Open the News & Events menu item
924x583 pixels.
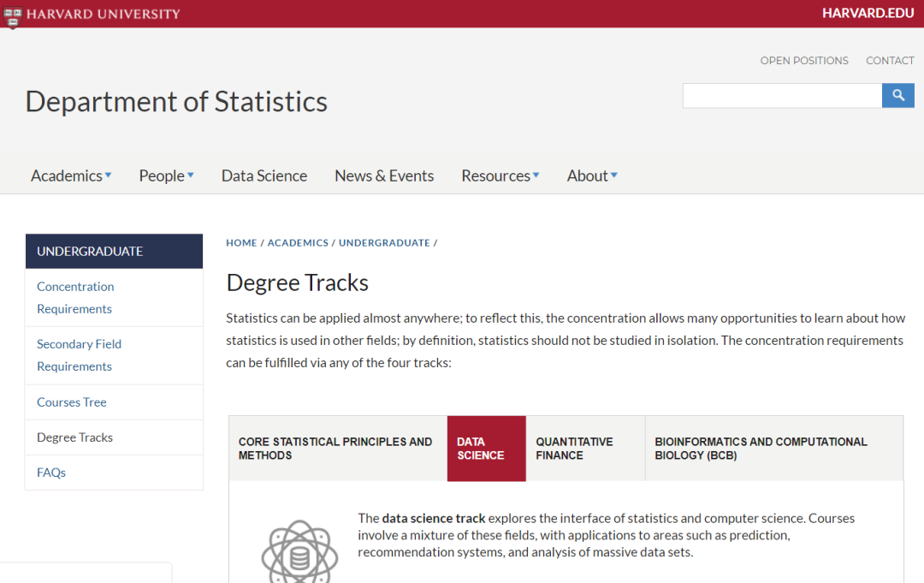(384, 175)
